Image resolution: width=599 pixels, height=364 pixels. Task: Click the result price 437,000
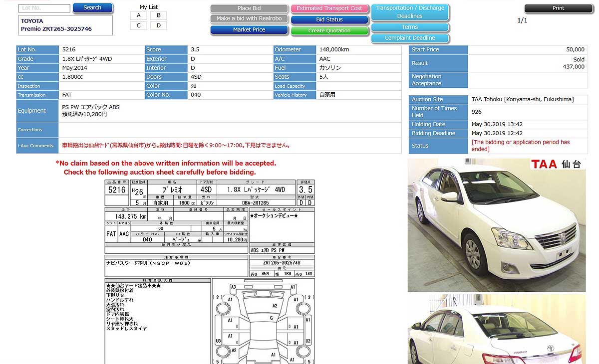574,67
